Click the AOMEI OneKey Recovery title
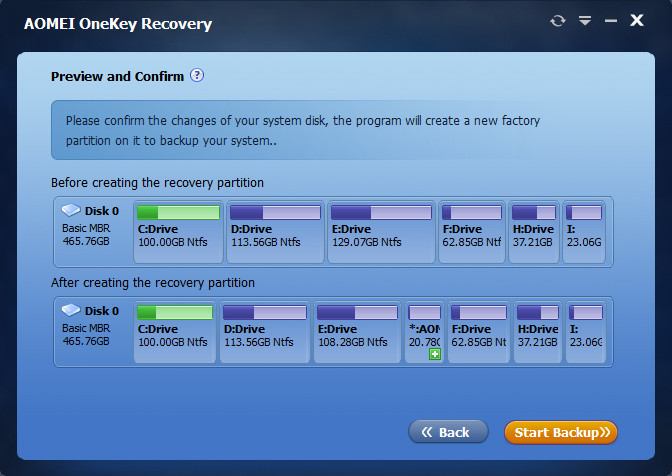 (118, 24)
